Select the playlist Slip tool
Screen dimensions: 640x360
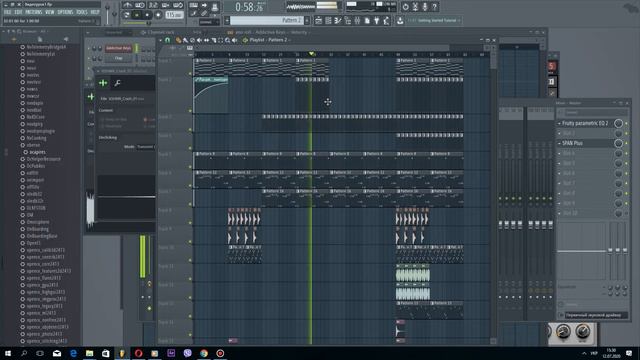pyautogui.click(x=206, y=40)
